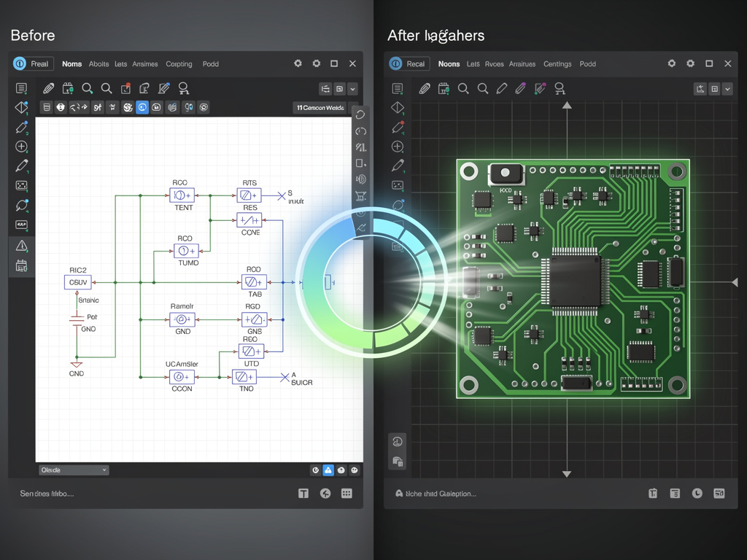Toggle the highlighted blue toolbar mode button

(x=142, y=106)
